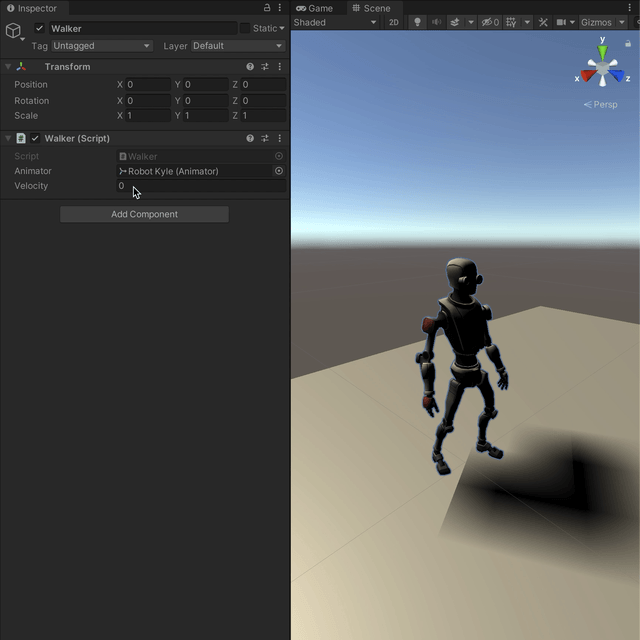This screenshot has width=640, height=640.
Task: Click the Velocity value field
Action: [x=201, y=186]
